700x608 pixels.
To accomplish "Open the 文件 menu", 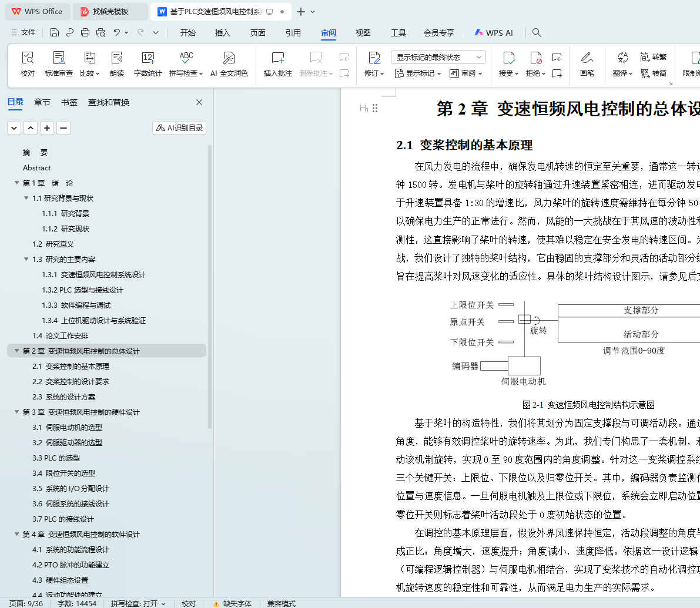I will (x=23, y=32).
